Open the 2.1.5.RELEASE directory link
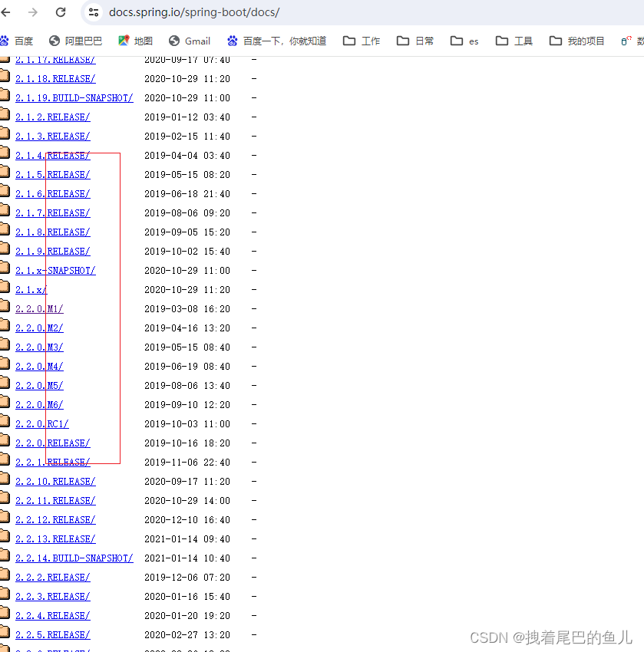Screen dimensions: 644x652 click(x=52, y=174)
